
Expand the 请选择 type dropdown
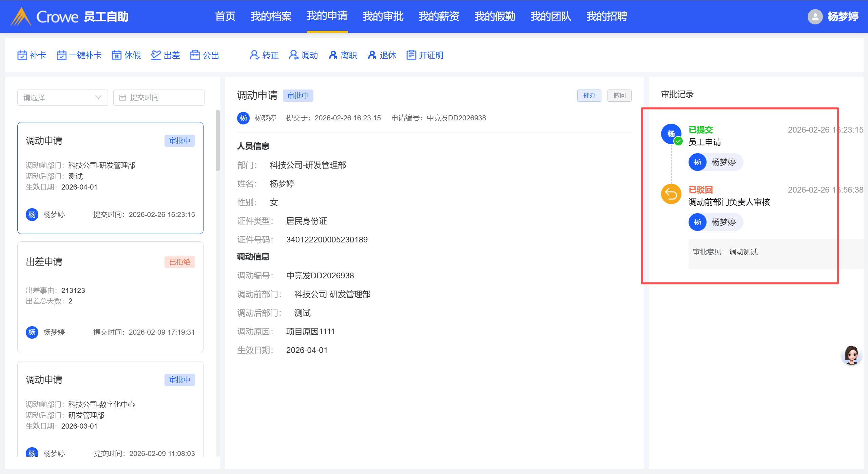coord(63,98)
